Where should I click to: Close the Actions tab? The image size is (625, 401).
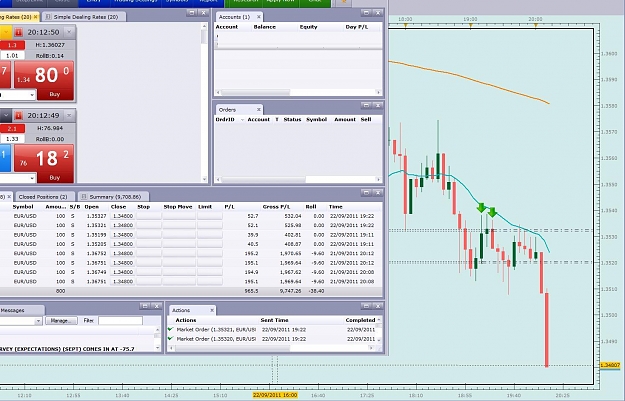point(212,310)
